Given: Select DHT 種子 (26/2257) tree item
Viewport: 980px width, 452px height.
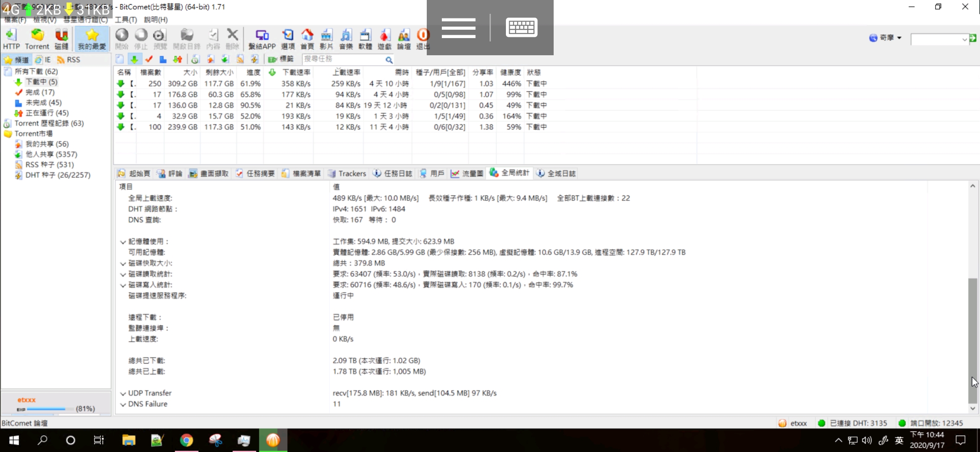Looking at the screenshot, I should (58, 175).
